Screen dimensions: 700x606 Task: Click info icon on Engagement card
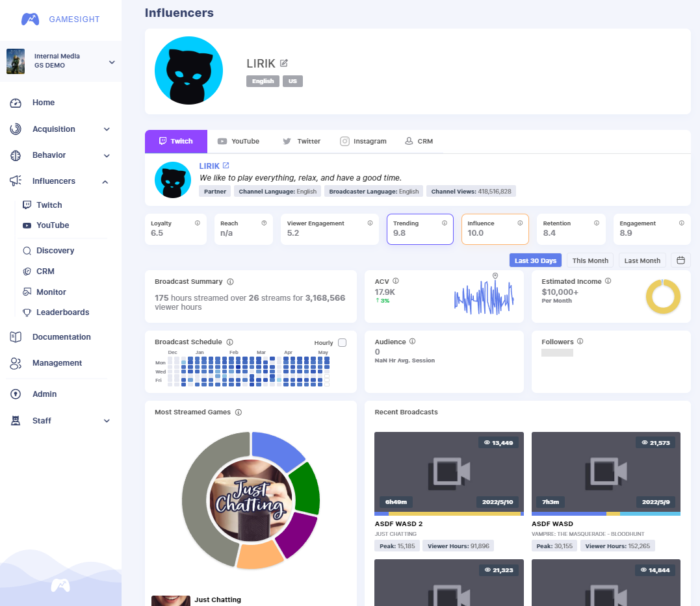(682, 223)
